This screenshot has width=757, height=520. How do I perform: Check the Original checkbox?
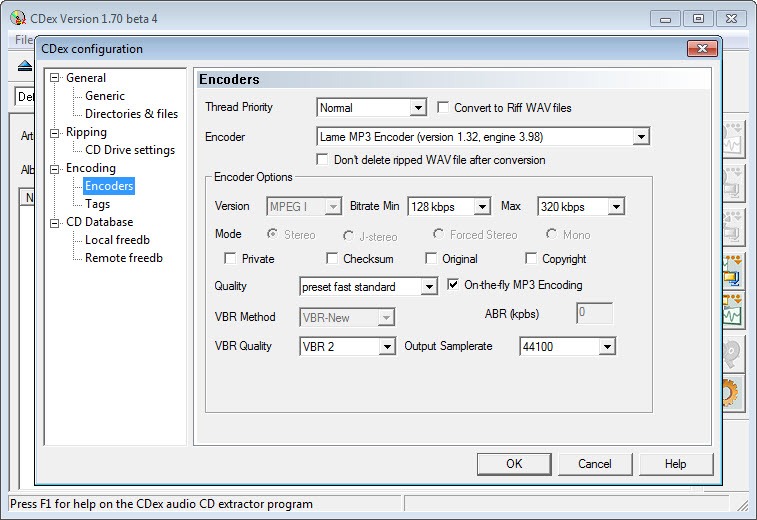pos(431,258)
